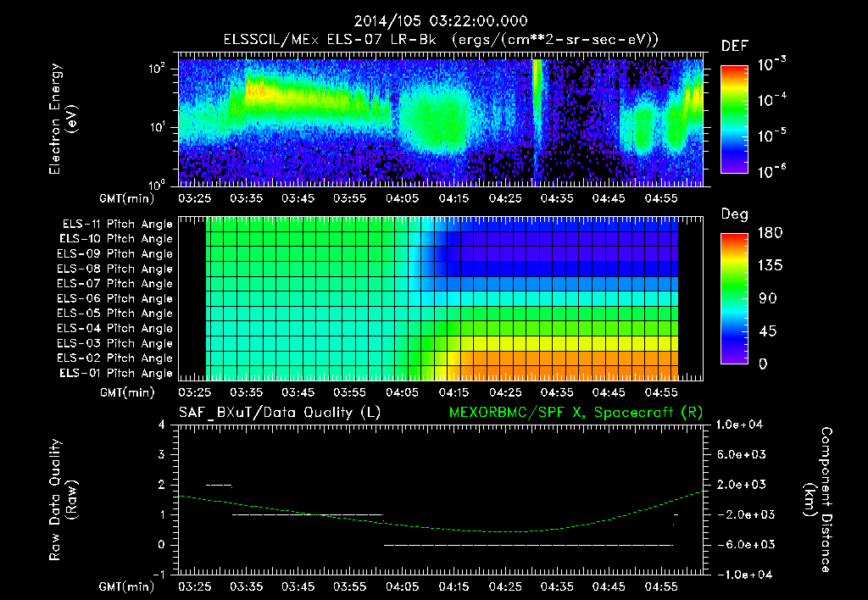Select the 'ELS-04 Pitch Angle' row label
The image size is (868, 600).
coord(114,328)
